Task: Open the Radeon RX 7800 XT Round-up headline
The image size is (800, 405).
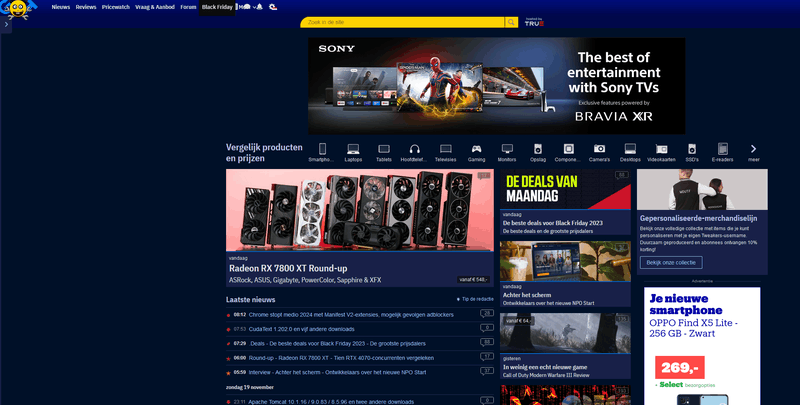Action: click(288, 268)
